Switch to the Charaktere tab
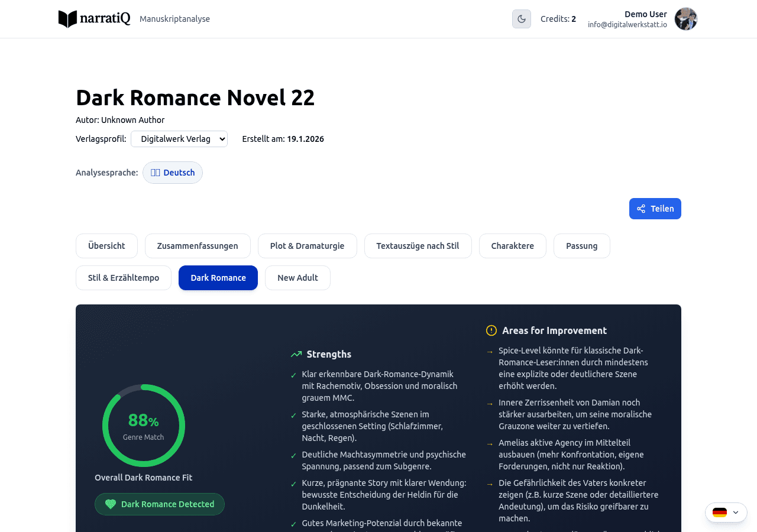The width and height of the screenshot is (757, 532). point(512,245)
